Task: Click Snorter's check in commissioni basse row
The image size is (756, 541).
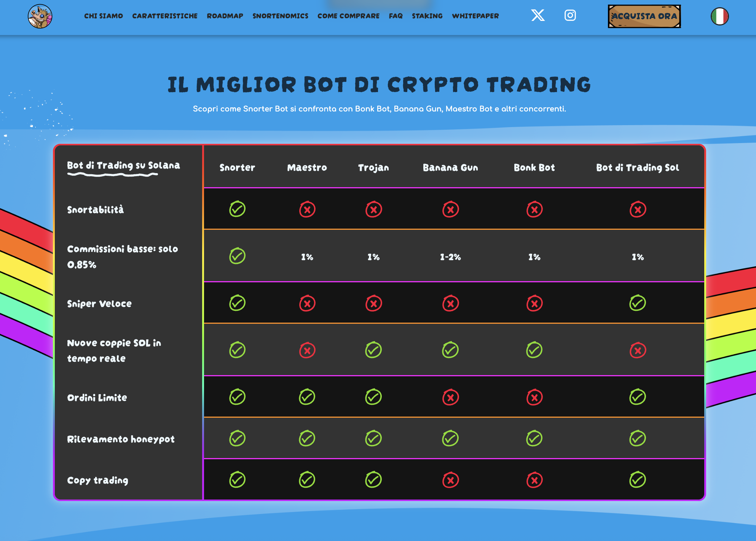Action: tap(237, 256)
